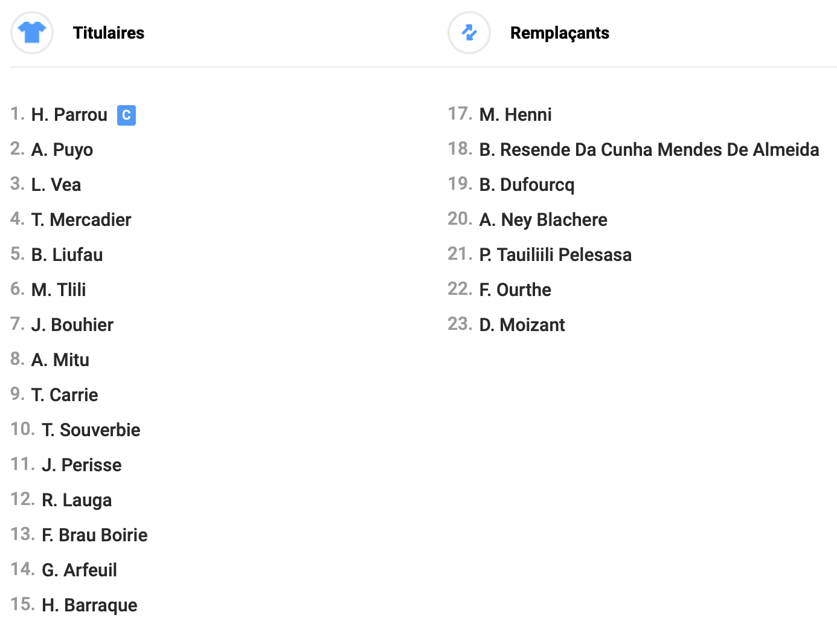Screen dimensions: 837x644
Task: Click the captain C badge
Action: (x=126, y=115)
